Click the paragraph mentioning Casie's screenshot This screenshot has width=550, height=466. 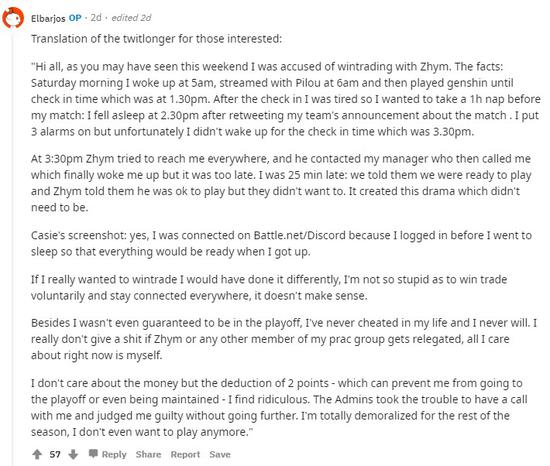281,243
